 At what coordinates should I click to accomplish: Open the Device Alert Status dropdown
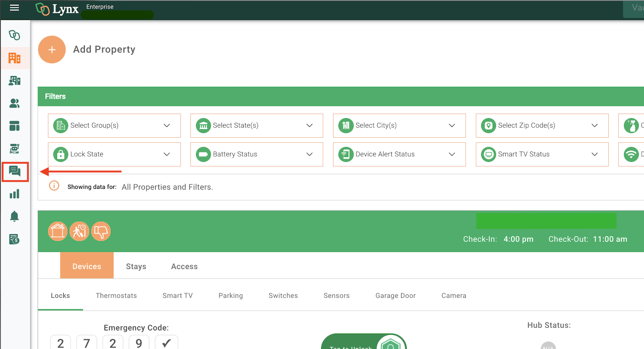[399, 154]
